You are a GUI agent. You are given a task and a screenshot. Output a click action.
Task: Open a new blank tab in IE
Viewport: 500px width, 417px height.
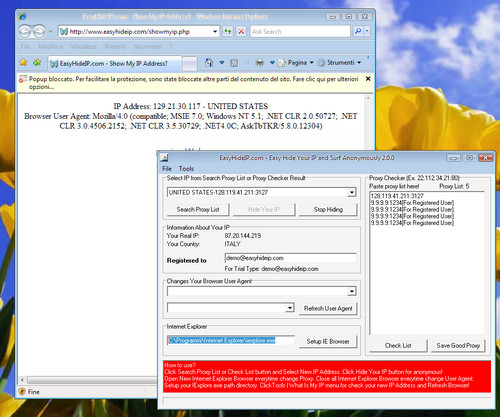[x=190, y=64]
